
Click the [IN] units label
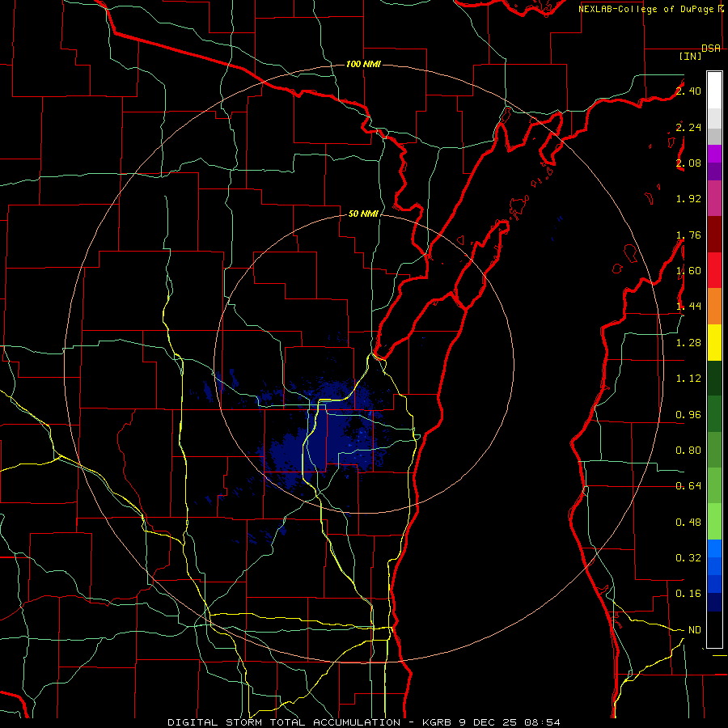coord(691,56)
